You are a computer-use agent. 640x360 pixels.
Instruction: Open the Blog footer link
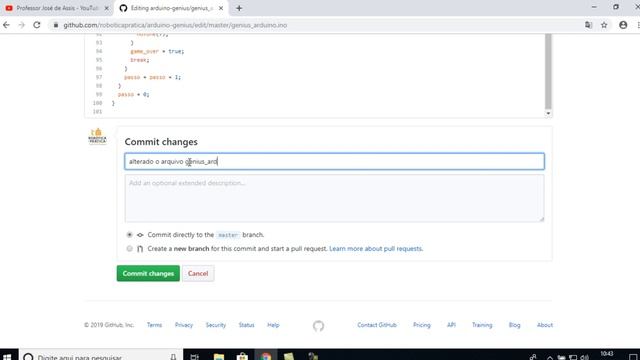point(514,325)
